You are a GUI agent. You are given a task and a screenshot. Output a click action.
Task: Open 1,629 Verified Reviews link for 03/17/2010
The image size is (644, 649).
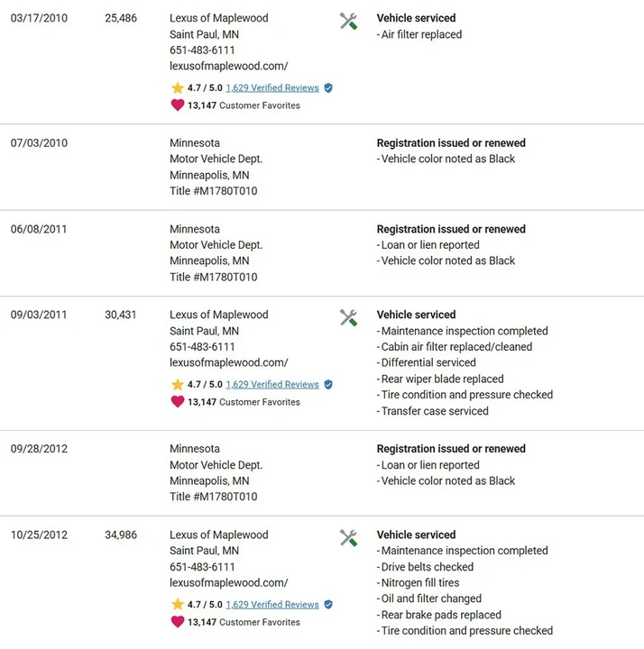click(272, 87)
